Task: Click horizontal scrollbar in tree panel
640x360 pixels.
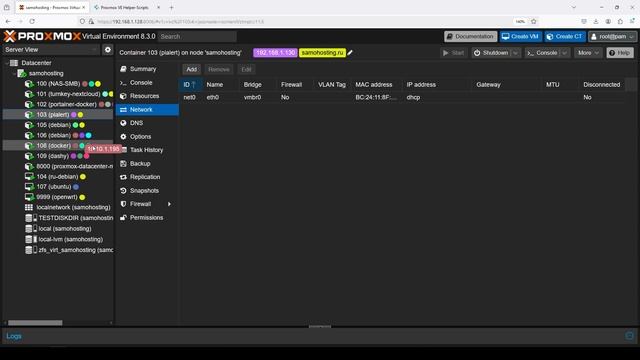Action: tap(35, 323)
